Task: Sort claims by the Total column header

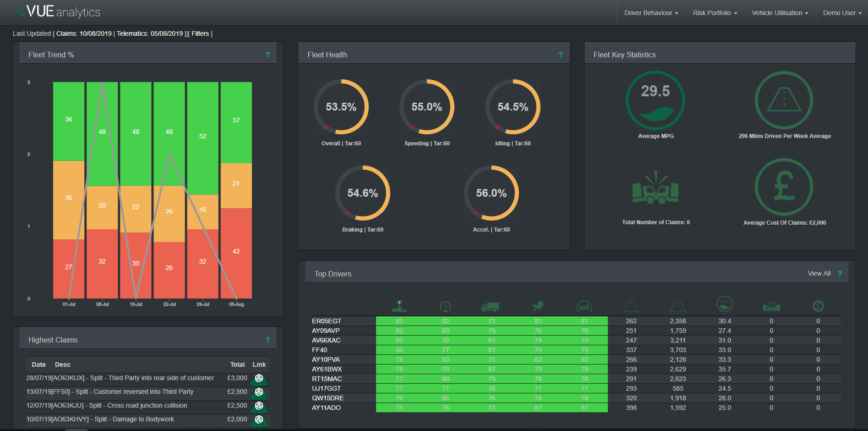Action: (x=237, y=365)
